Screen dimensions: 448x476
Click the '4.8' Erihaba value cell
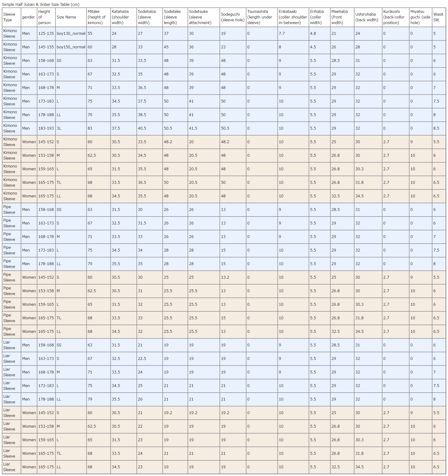pos(313,34)
